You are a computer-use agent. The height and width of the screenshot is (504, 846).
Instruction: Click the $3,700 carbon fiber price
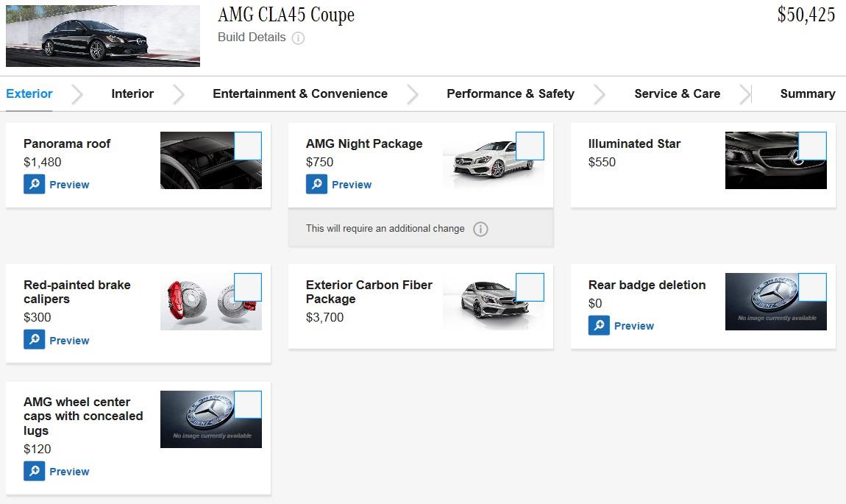click(324, 317)
